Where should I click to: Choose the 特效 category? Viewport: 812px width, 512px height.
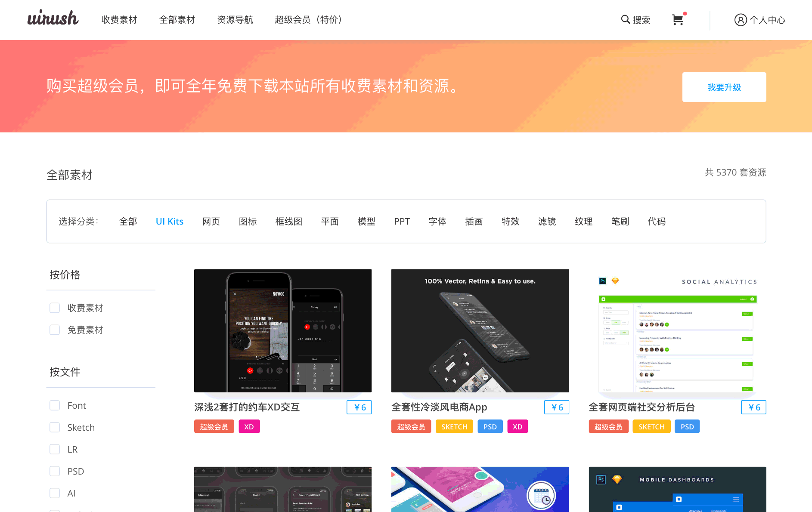coord(511,222)
